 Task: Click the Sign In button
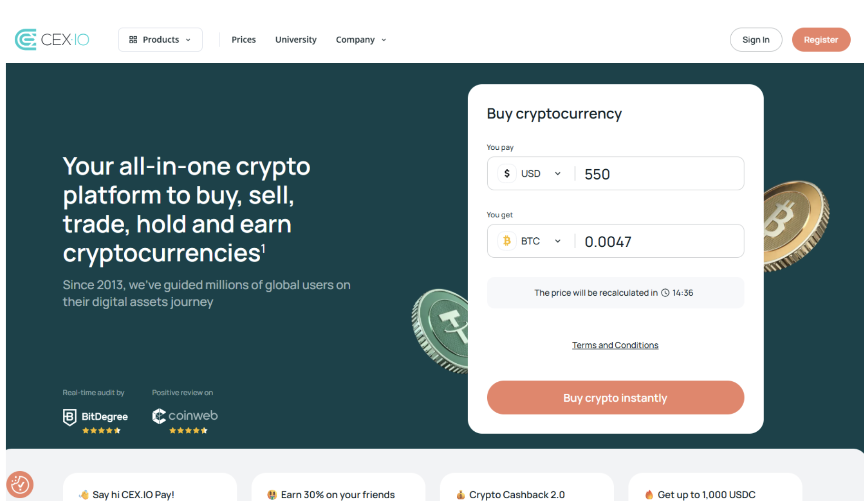(756, 39)
